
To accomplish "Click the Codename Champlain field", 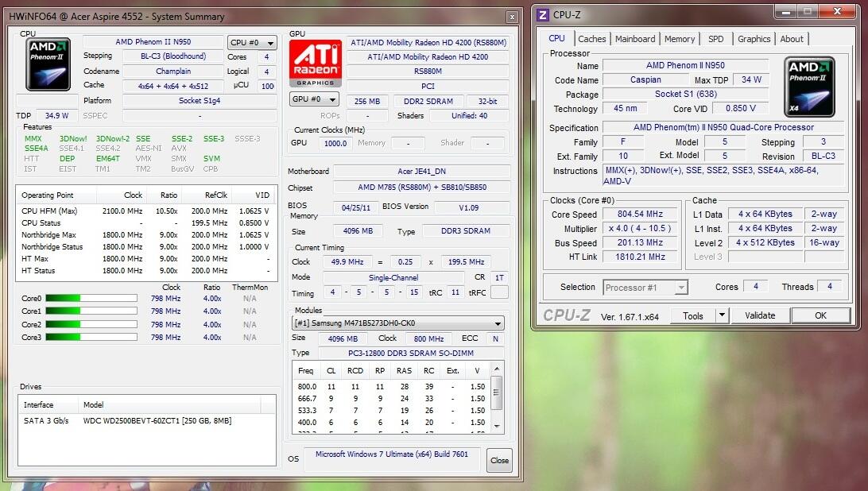I will tap(173, 72).
